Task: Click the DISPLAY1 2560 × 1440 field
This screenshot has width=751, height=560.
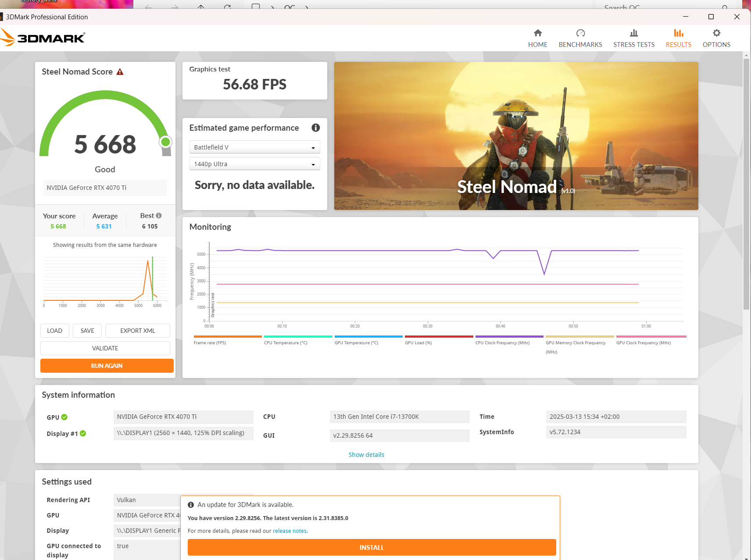Action: tap(183, 433)
